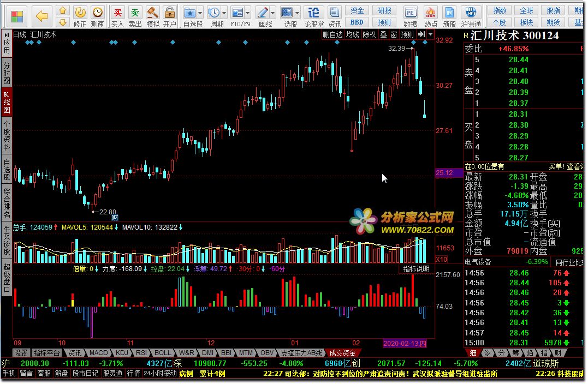This screenshot has width=588, height=384.
Task: Click the 设置 settings button below chart
Action: (21, 353)
